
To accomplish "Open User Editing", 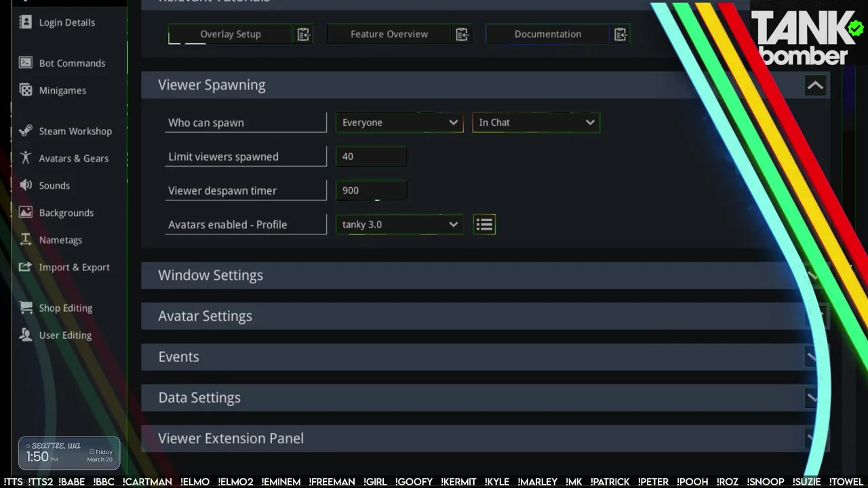I will pyautogui.click(x=65, y=335).
